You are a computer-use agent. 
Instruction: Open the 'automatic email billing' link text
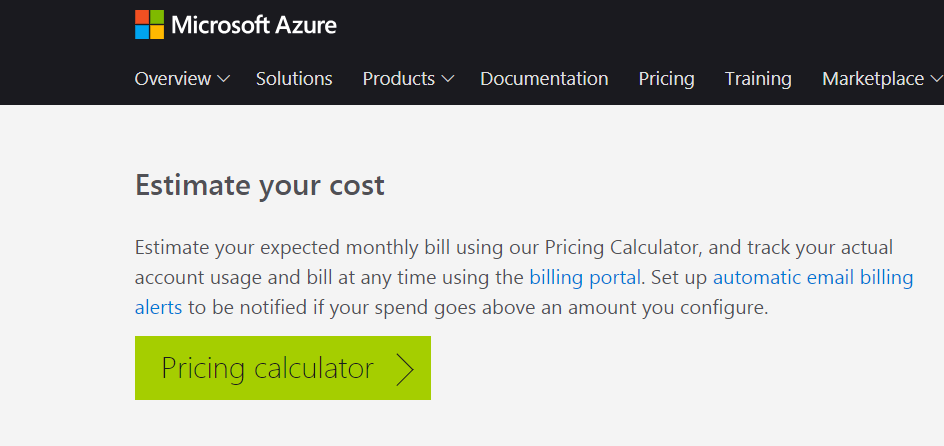pos(812,277)
